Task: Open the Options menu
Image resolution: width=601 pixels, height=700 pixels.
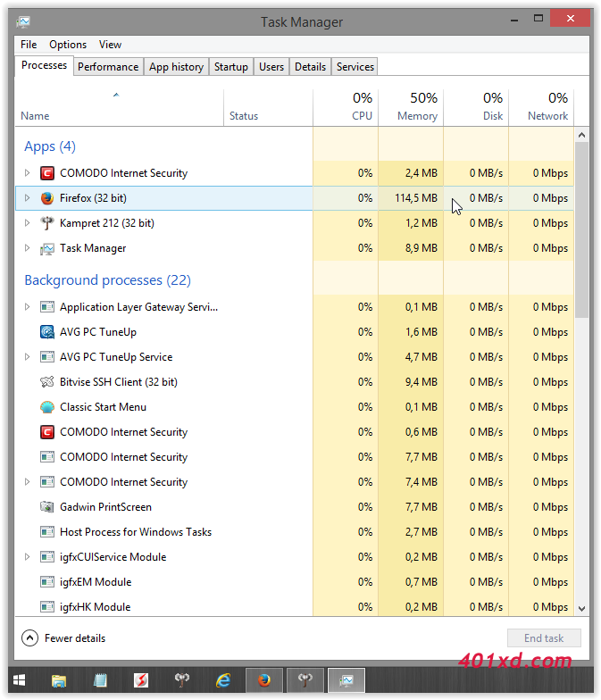Action: pyautogui.click(x=68, y=45)
